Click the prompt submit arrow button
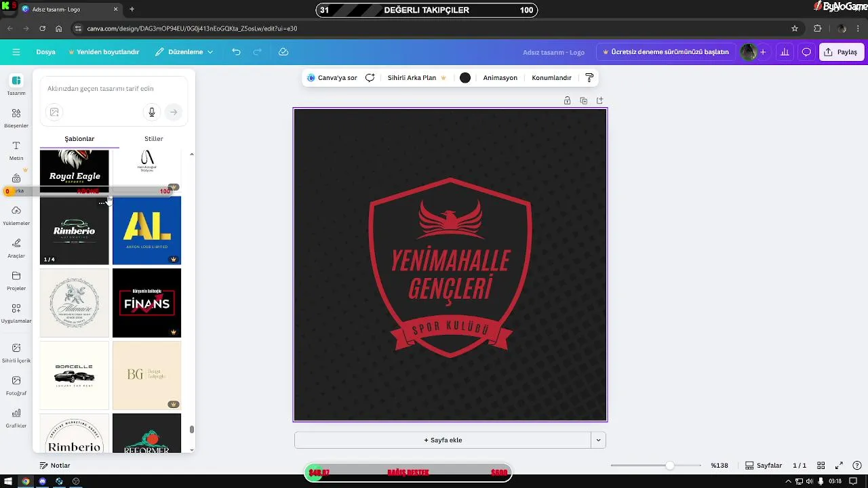The height and width of the screenshot is (488, 868). tap(174, 112)
